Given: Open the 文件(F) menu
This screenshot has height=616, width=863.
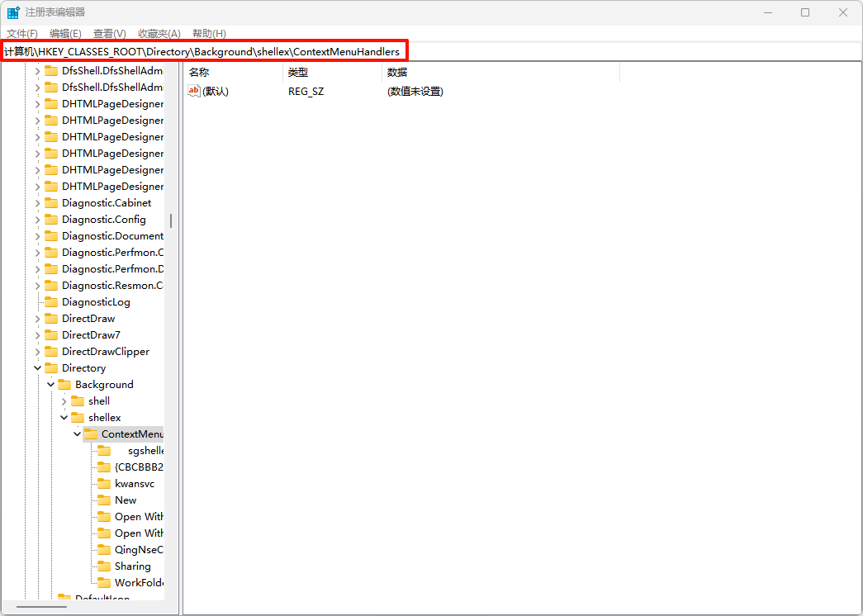Looking at the screenshot, I should [x=22, y=33].
